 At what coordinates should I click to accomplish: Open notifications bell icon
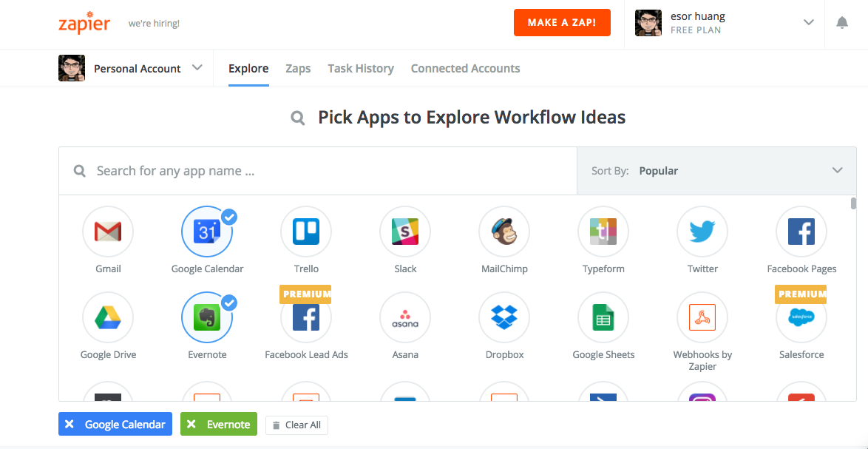tap(842, 23)
